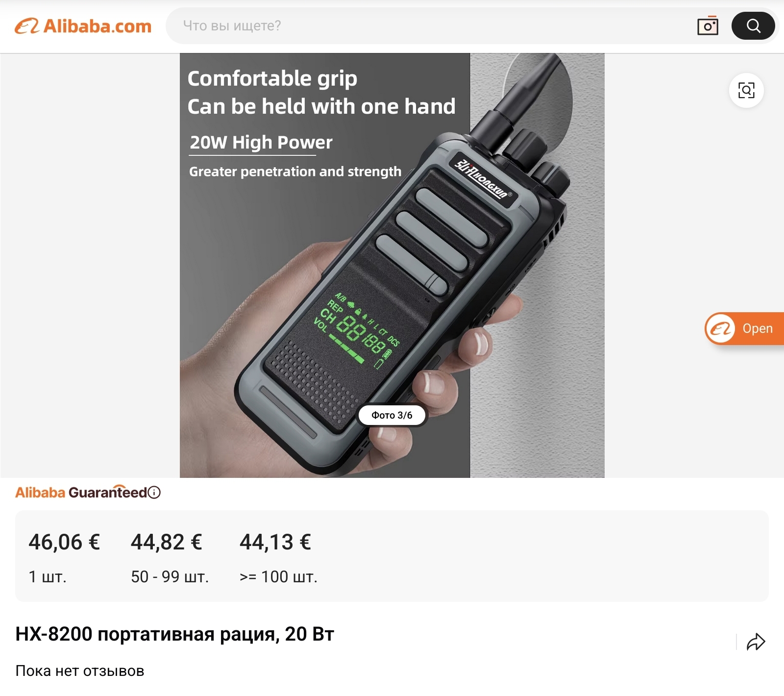Click the share arrow icon
The width and height of the screenshot is (784, 696).
click(x=756, y=642)
